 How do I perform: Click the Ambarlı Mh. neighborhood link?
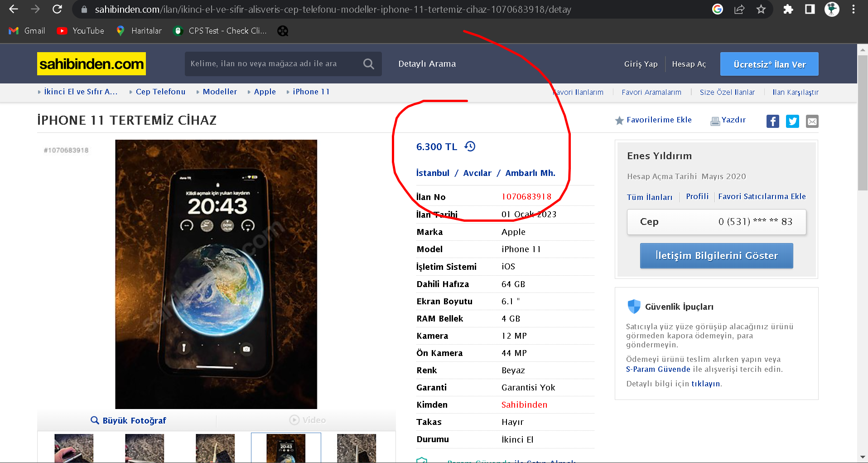point(530,173)
